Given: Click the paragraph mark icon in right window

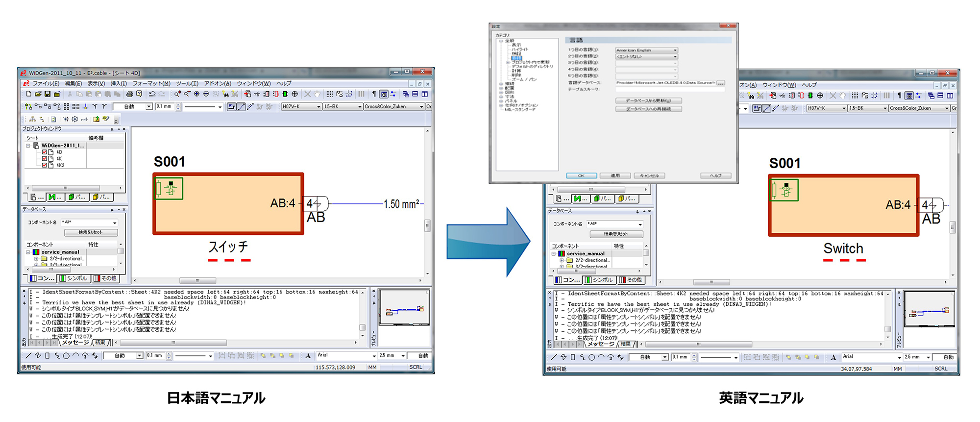Looking at the screenshot, I should pos(899,96).
